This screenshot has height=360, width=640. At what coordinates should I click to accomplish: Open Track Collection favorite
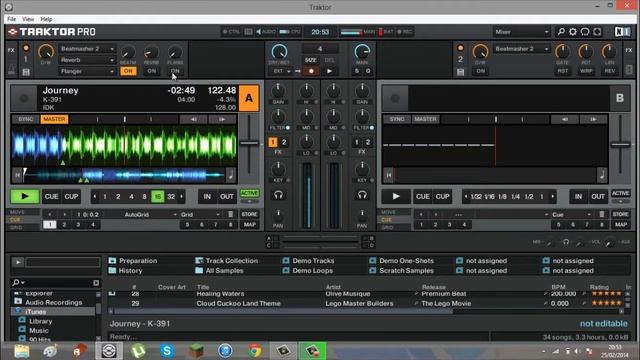(x=227, y=261)
